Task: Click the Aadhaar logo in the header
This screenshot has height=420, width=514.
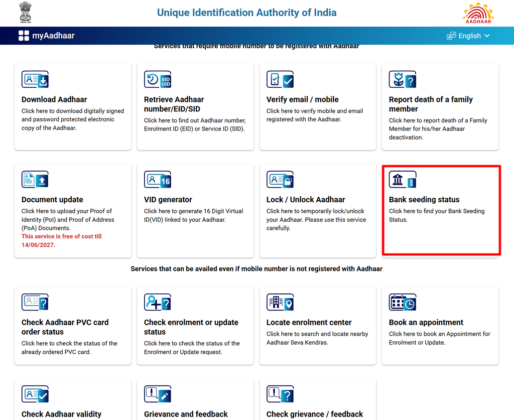Action: coord(478,13)
